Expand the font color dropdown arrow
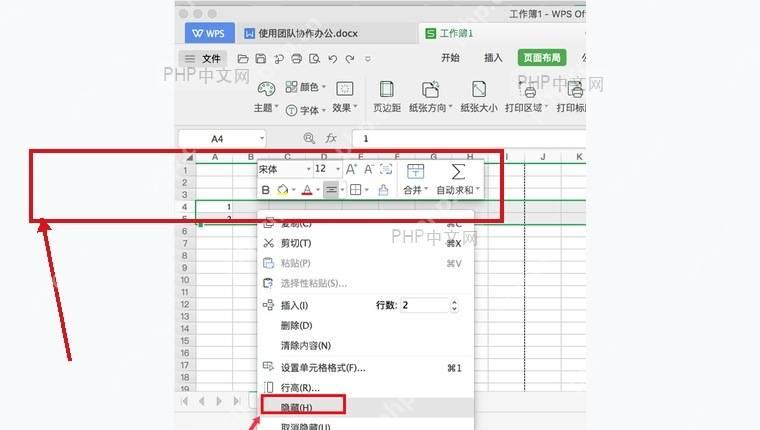This screenshot has width=760, height=430. (318, 190)
